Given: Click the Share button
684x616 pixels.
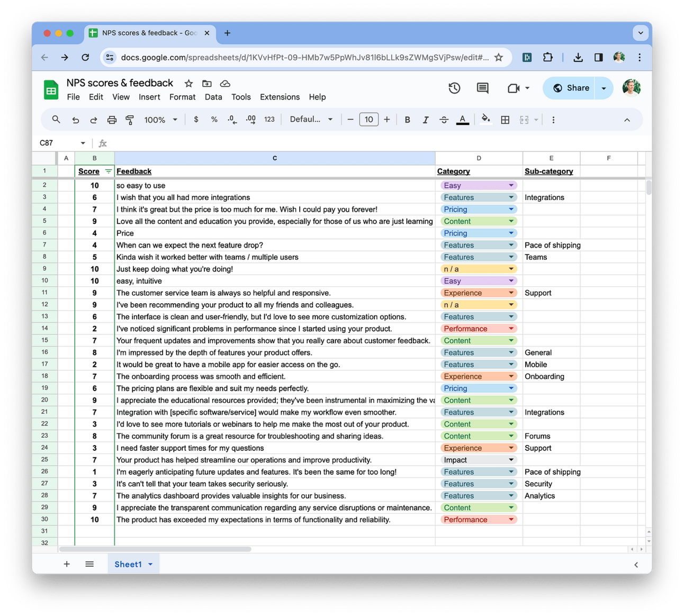Looking at the screenshot, I should 570,88.
